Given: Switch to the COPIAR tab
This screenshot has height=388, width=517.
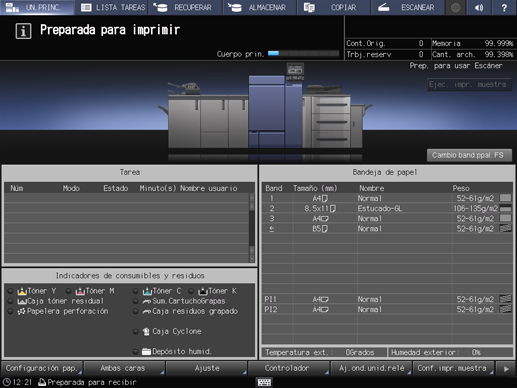Looking at the screenshot, I should click(x=334, y=7).
